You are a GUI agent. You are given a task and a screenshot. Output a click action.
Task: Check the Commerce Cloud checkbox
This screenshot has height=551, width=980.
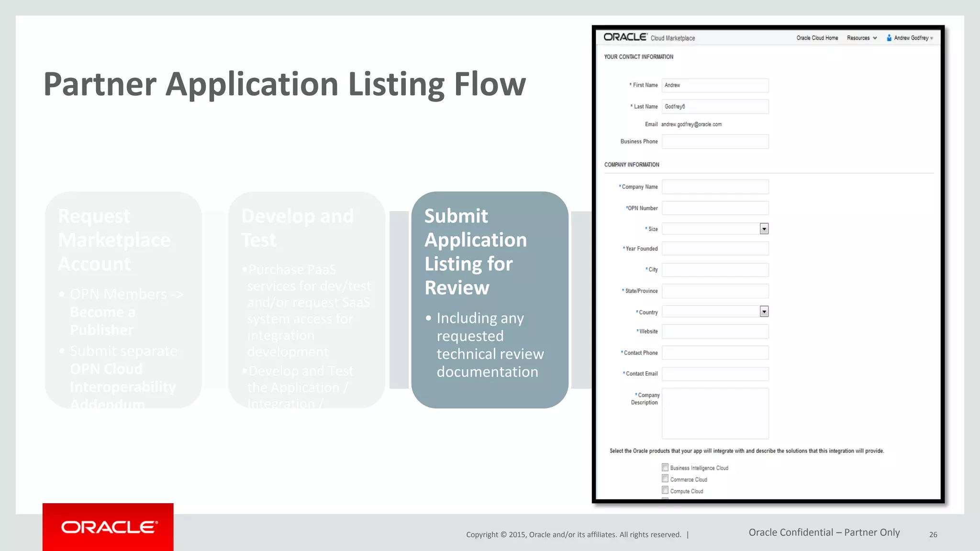tap(665, 479)
